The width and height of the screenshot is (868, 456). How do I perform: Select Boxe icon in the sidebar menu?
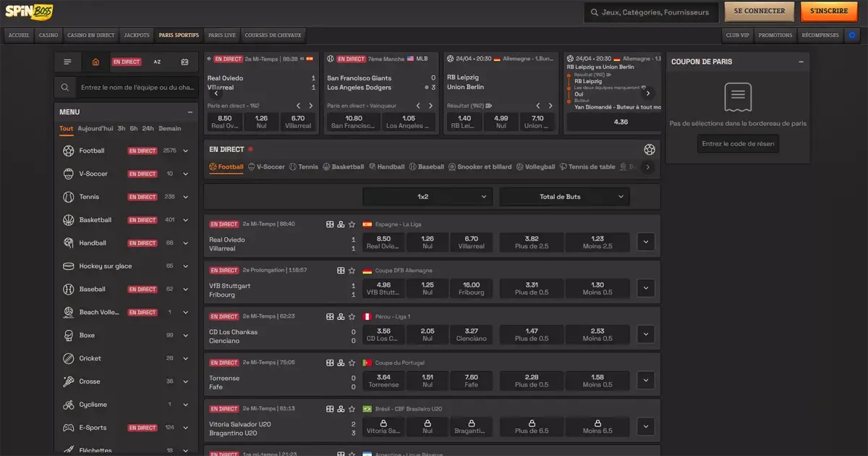(68, 335)
